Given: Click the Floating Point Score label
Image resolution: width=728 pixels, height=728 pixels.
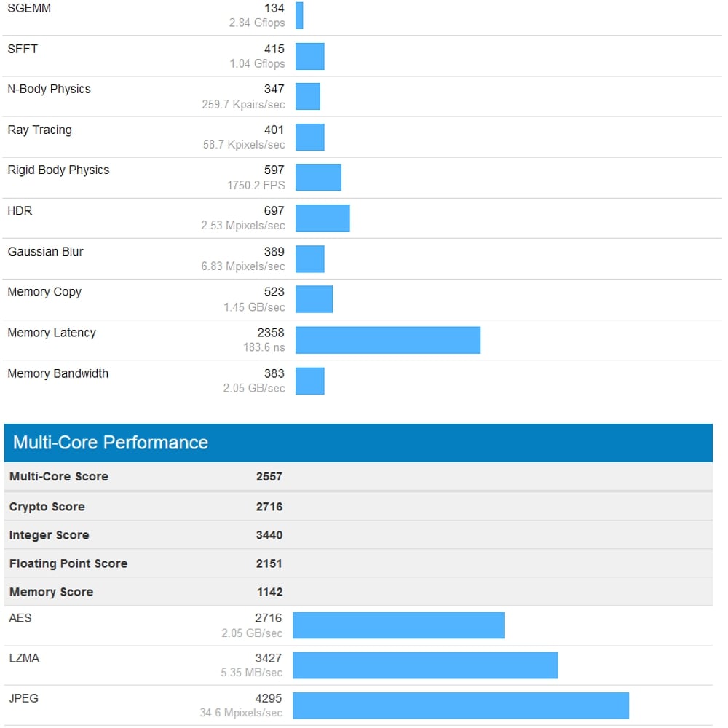Looking at the screenshot, I should [x=69, y=563].
